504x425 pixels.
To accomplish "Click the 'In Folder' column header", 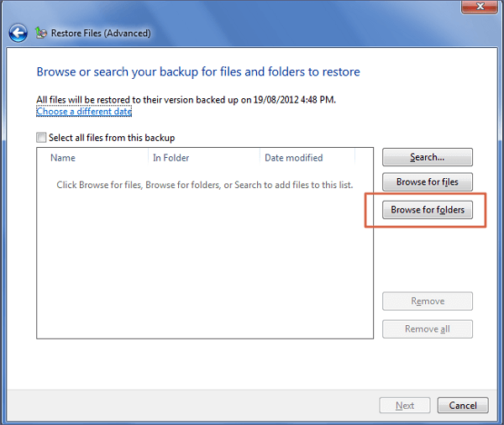I will pos(171,157).
